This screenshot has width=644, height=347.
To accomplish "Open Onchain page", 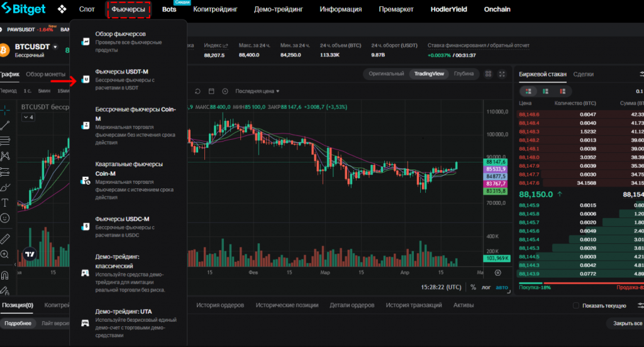I will click(x=497, y=9).
